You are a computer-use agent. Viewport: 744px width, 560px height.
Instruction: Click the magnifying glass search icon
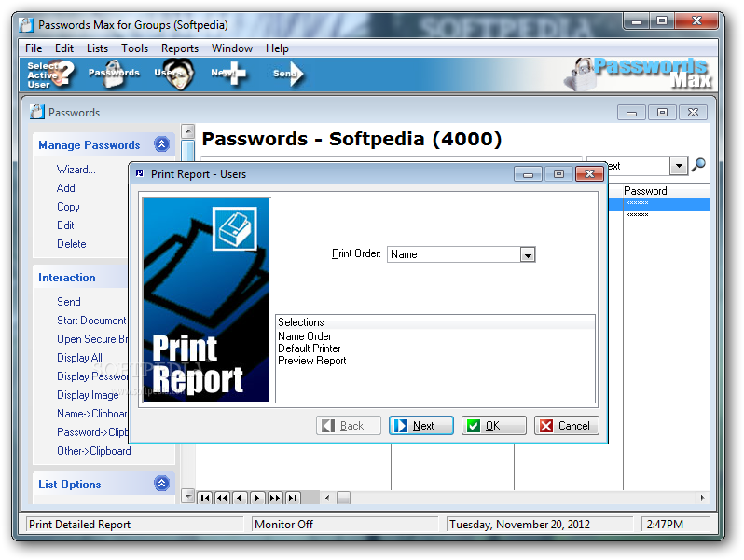point(698,165)
